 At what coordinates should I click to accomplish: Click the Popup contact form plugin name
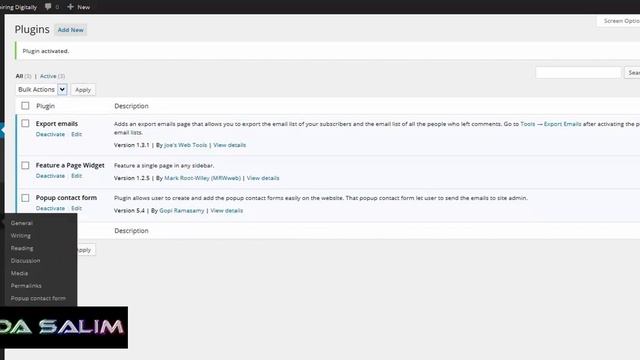click(x=67, y=198)
